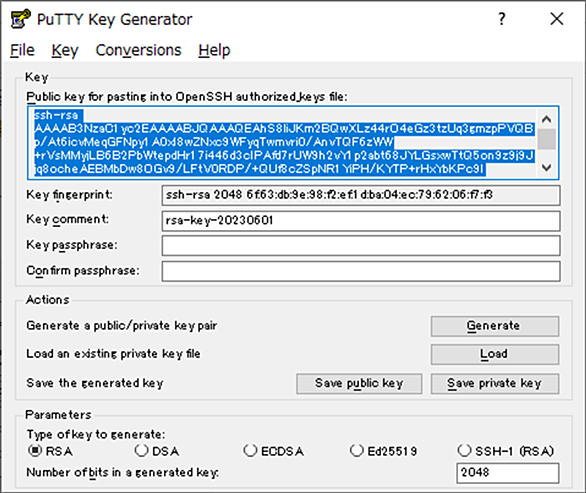Click the PuTTYgen app icon in title bar
The height and width of the screenshot is (493, 586).
[20, 19]
